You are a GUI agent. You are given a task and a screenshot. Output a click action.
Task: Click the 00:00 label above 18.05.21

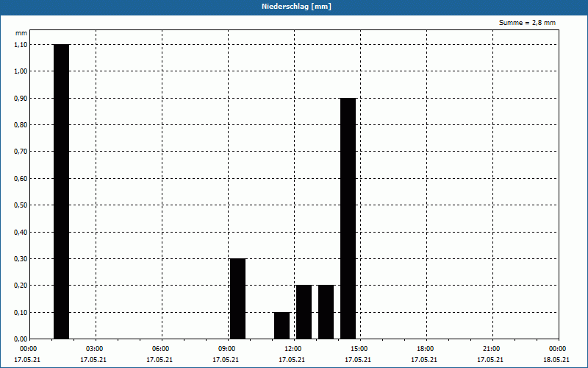[x=557, y=349]
